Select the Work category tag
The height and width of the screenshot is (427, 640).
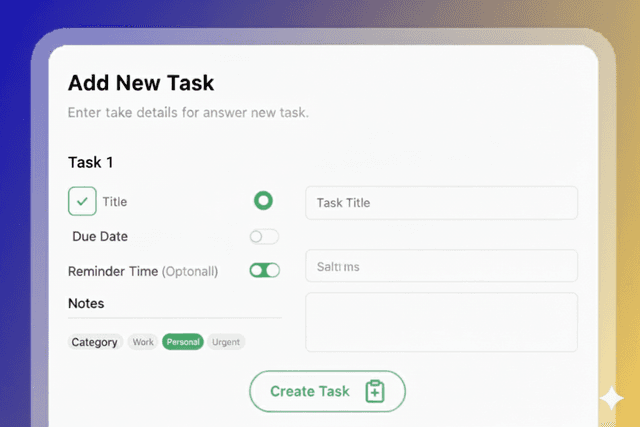[x=143, y=342]
